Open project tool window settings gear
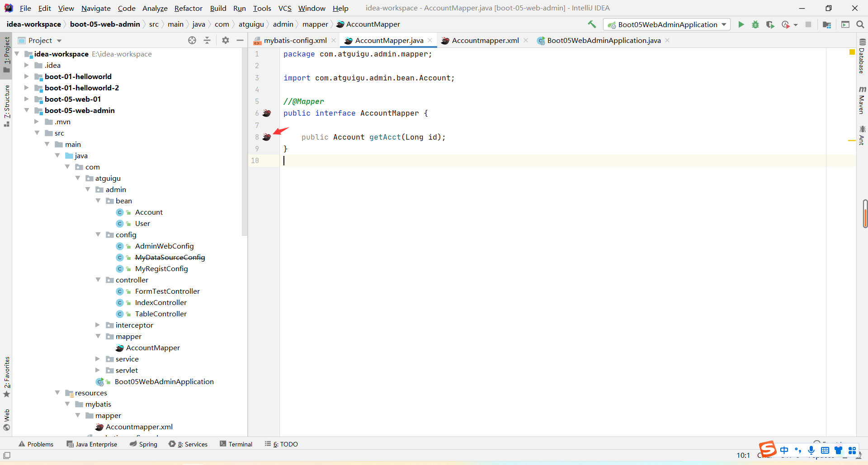The height and width of the screenshot is (465, 868). click(x=226, y=40)
